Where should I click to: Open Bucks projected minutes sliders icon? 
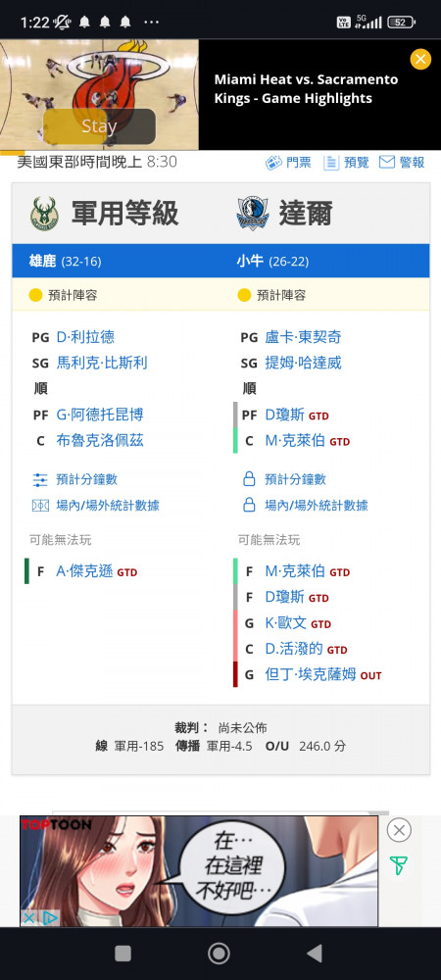(x=40, y=480)
